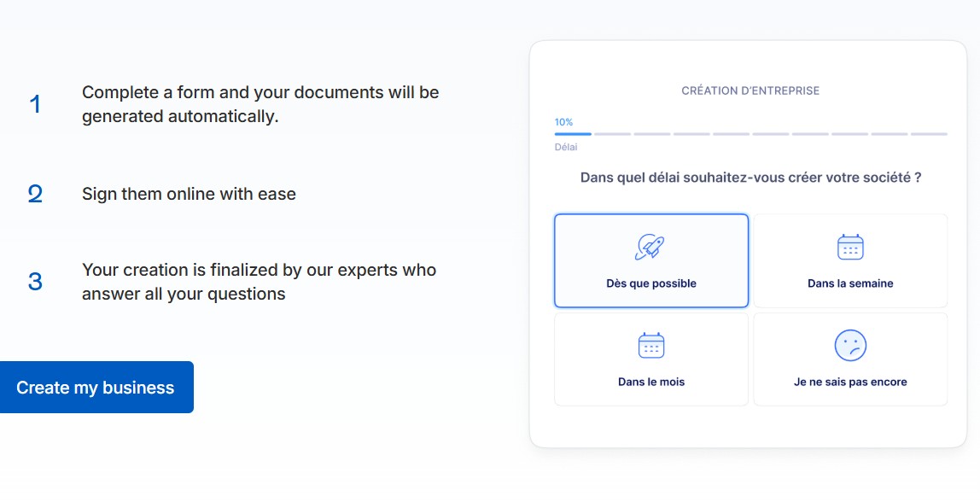
Task: Select the "Dès que possible" option label
Action: tap(650, 283)
